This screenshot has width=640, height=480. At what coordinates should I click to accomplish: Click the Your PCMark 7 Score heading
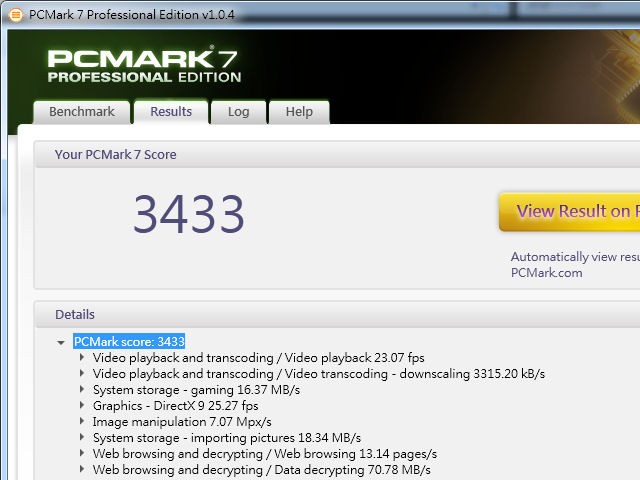pos(116,155)
